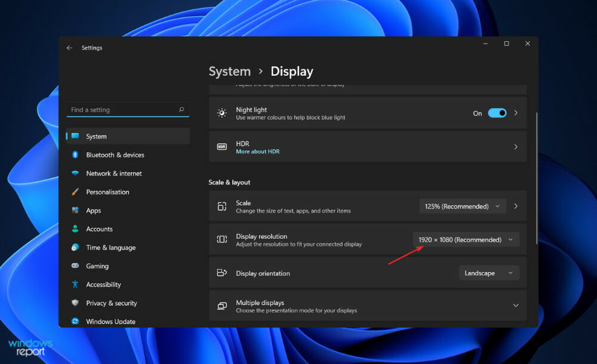Click the Bluetooth & devices icon

[x=75, y=155]
